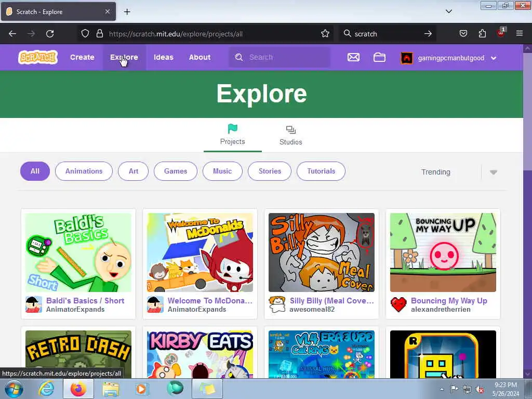Screen dimensions: 532x399
Task: Switch to the Studios tab
Action: point(291,136)
